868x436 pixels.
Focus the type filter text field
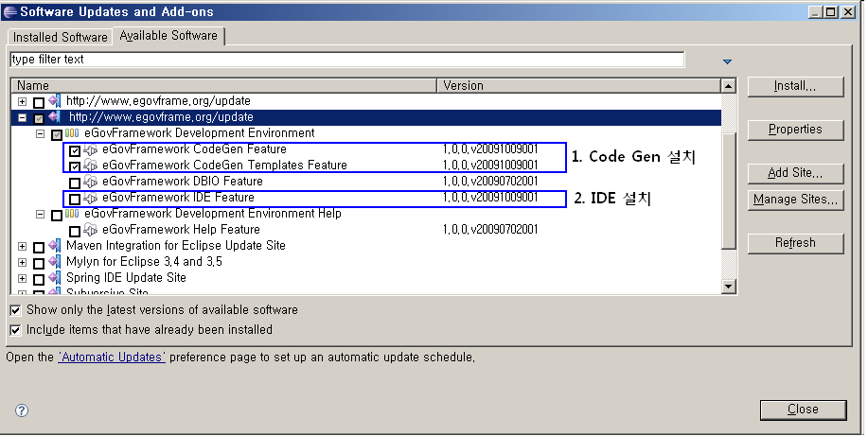345,60
